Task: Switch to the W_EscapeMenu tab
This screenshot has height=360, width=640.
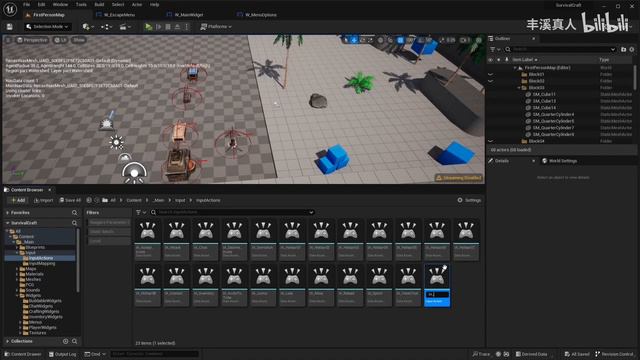Action: (119, 15)
